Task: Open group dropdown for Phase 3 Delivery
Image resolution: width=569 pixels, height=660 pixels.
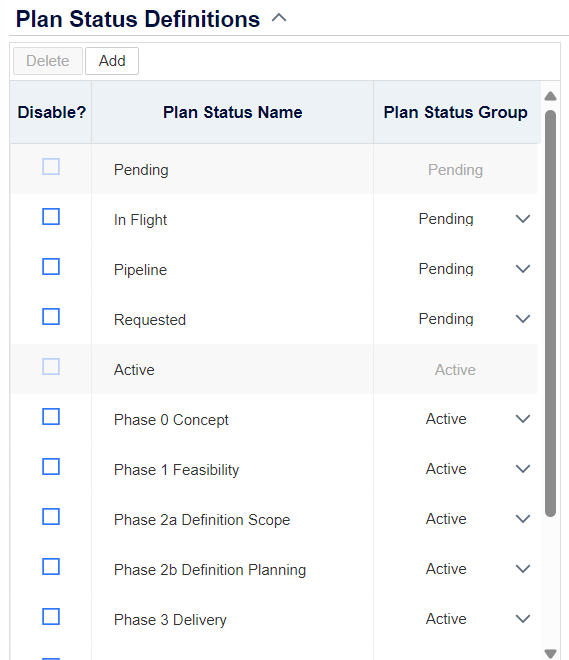Action: coord(523,619)
